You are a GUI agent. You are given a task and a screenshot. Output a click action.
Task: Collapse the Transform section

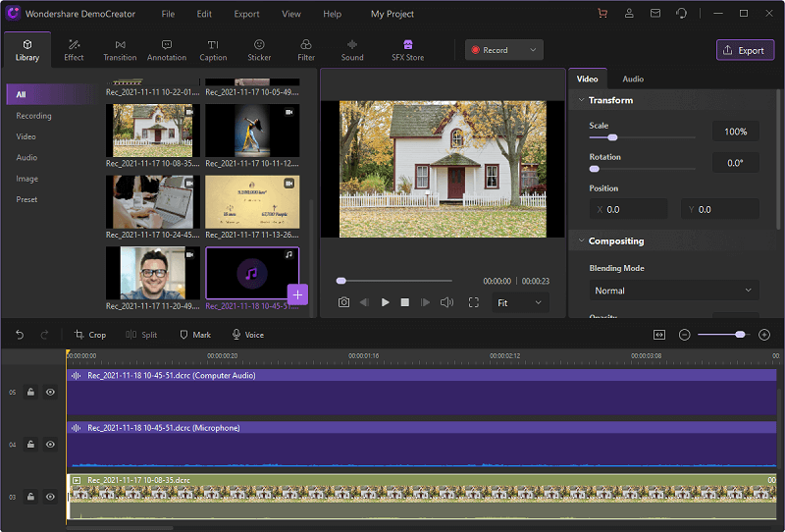pyautogui.click(x=581, y=100)
